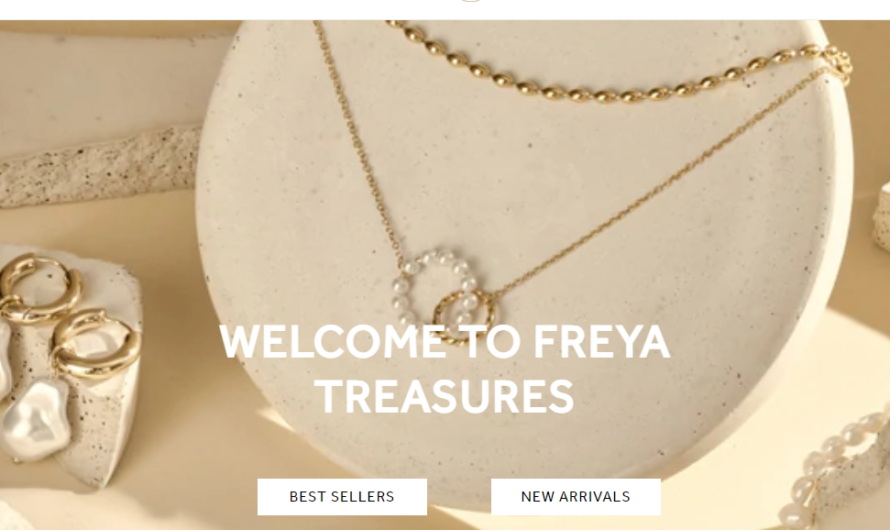Screen dimensions: 890x530
Task: Open the Best Sellers collection
Action: coord(342,497)
